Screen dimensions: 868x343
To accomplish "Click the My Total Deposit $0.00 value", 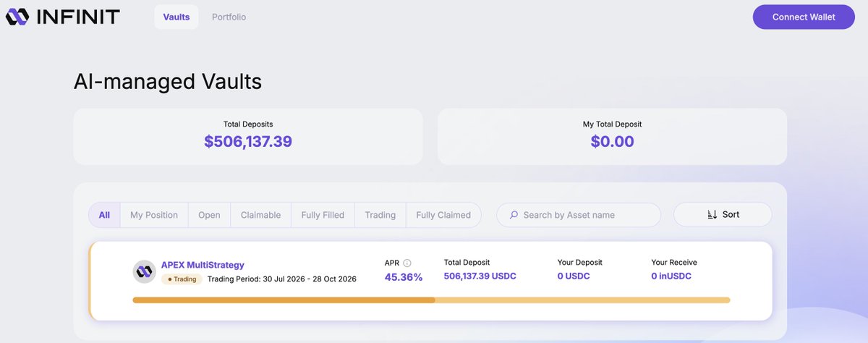I will (612, 142).
